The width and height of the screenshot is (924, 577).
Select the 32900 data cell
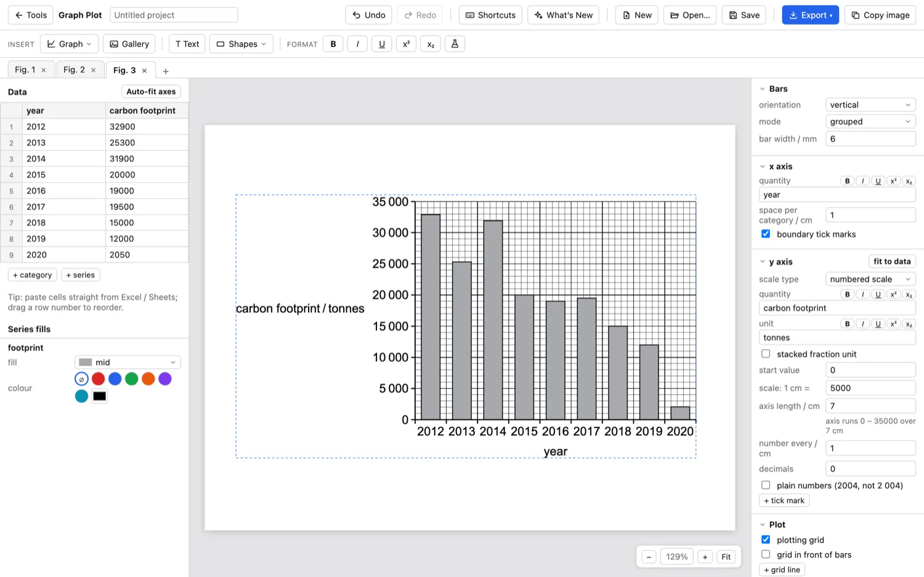(x=147, y=126)
